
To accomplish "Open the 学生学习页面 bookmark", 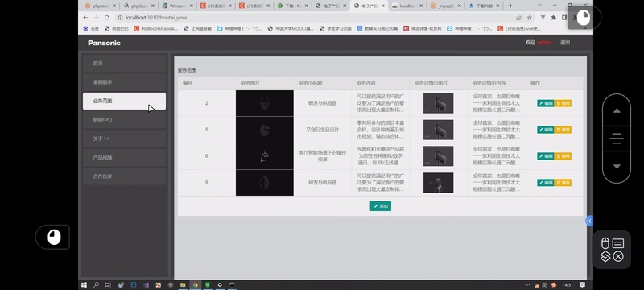I will 335,29.
